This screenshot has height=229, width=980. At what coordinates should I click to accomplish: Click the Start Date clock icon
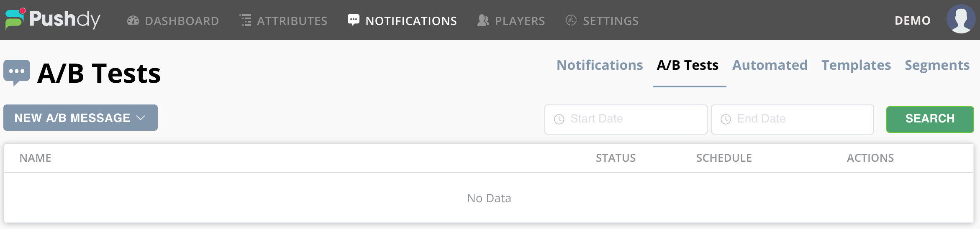pyautogui.click(x=559, y=120)
